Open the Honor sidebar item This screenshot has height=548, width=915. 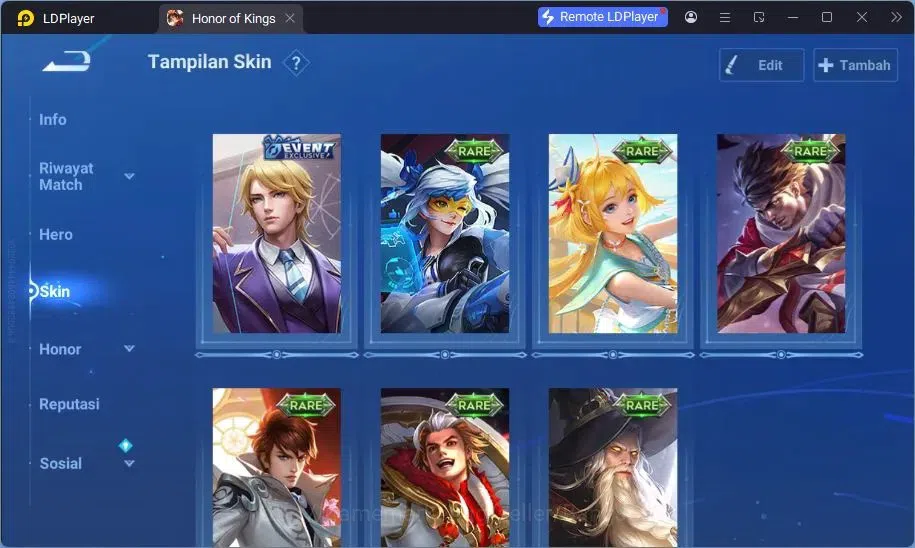pos(60,349)
